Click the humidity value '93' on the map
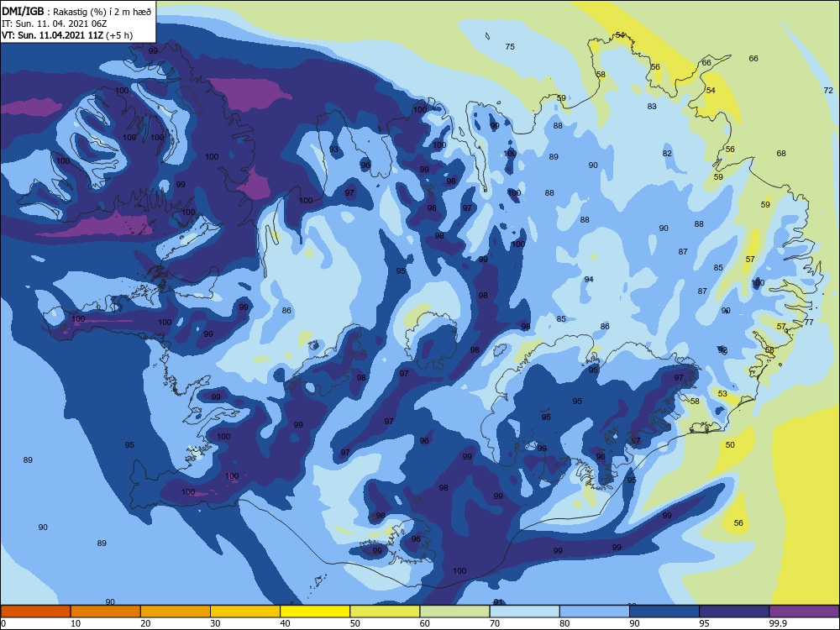Screen dimensions: 840x630 coord(333,149)
